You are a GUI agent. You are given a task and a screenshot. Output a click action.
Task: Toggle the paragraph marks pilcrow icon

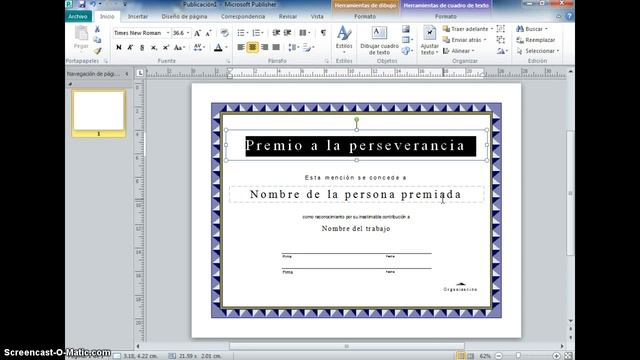point(323,33)
